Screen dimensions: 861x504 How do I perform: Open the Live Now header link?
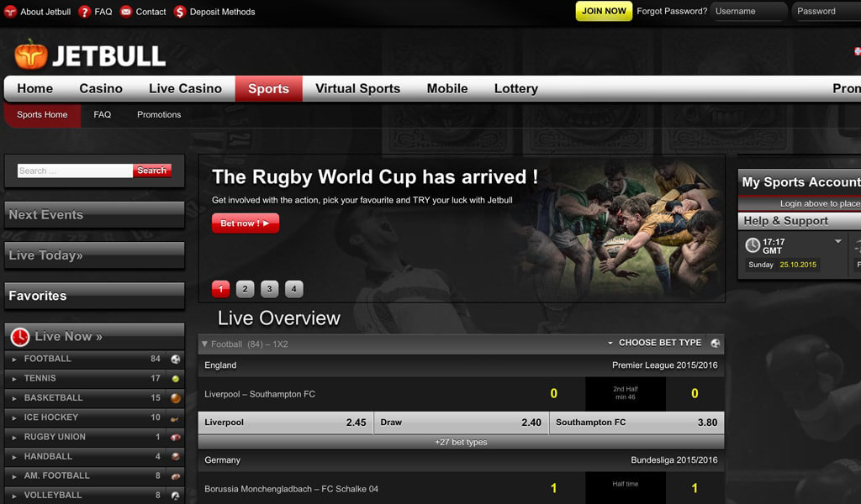pyautogui.click(x=69, y=336)
